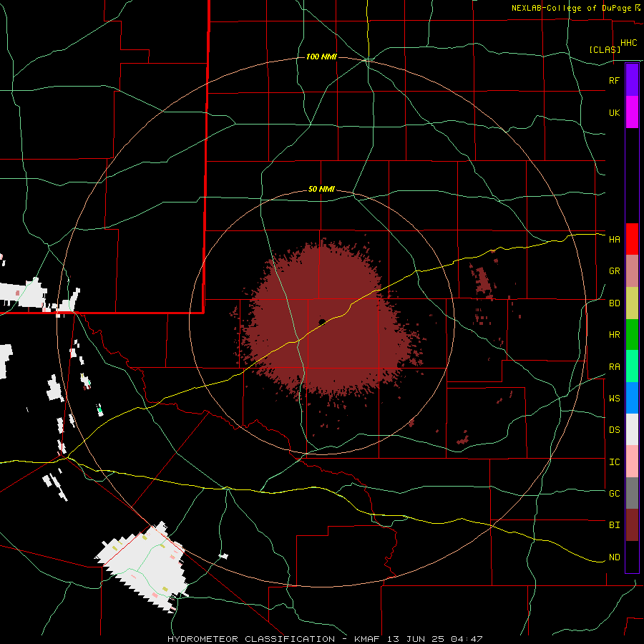The image size is (644, 644).
Task: Click the IC legend label
Action: coord(614,462)
